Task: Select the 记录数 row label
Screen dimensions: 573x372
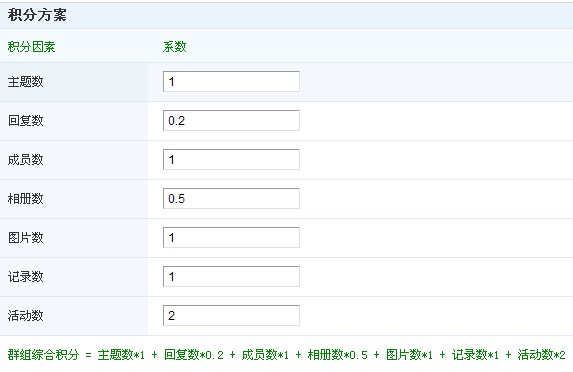Action: (x=26, y=277)
